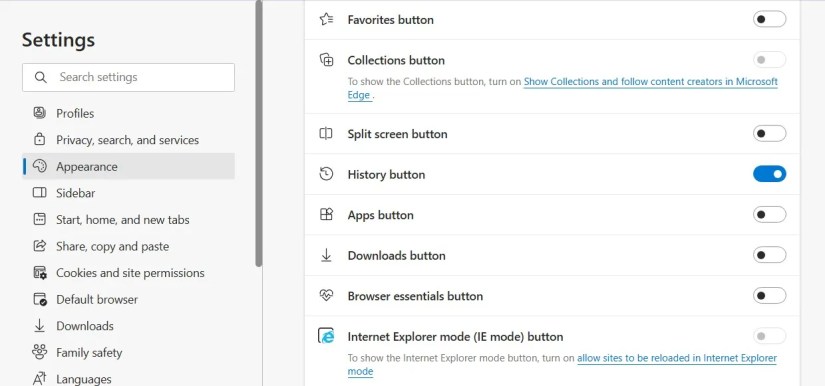Enable the Apps button toggle
825x386 pixels.
(x=769, y=215)
